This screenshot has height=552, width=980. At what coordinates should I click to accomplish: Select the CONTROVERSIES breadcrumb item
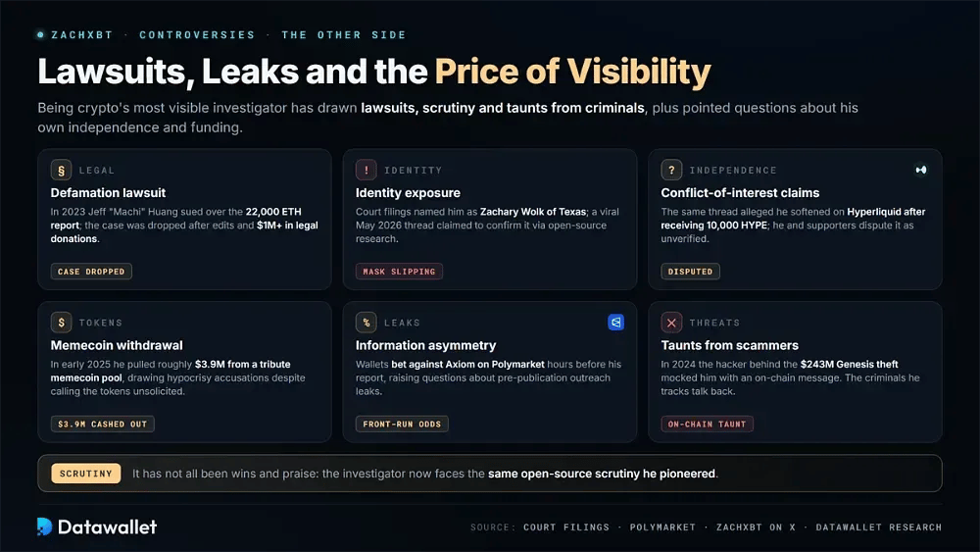click(198, 35)
